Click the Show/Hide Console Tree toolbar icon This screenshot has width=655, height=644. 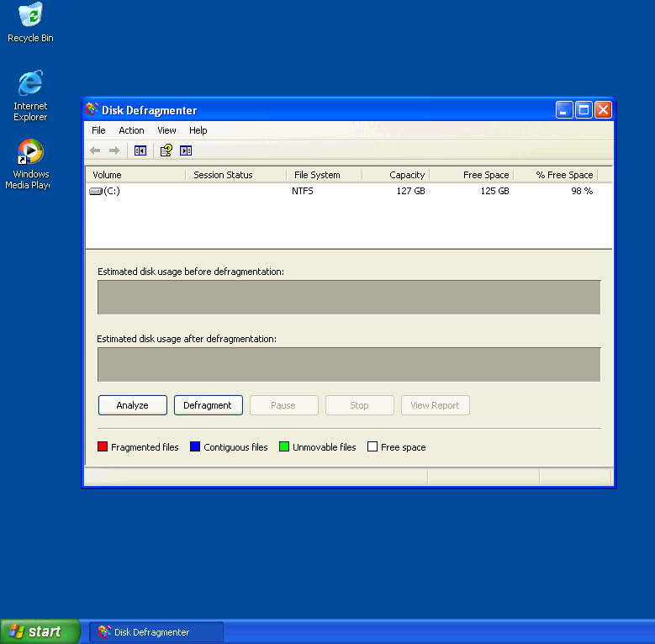[140, 150]
